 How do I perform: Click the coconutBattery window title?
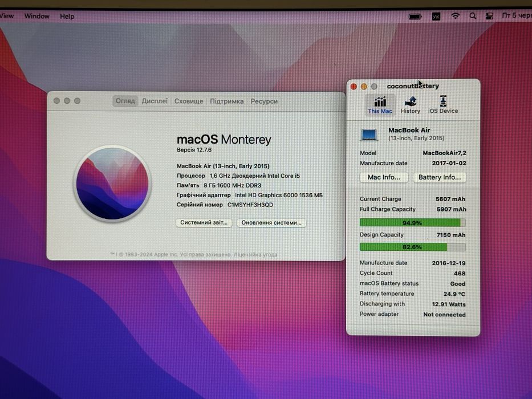point(413,86)
